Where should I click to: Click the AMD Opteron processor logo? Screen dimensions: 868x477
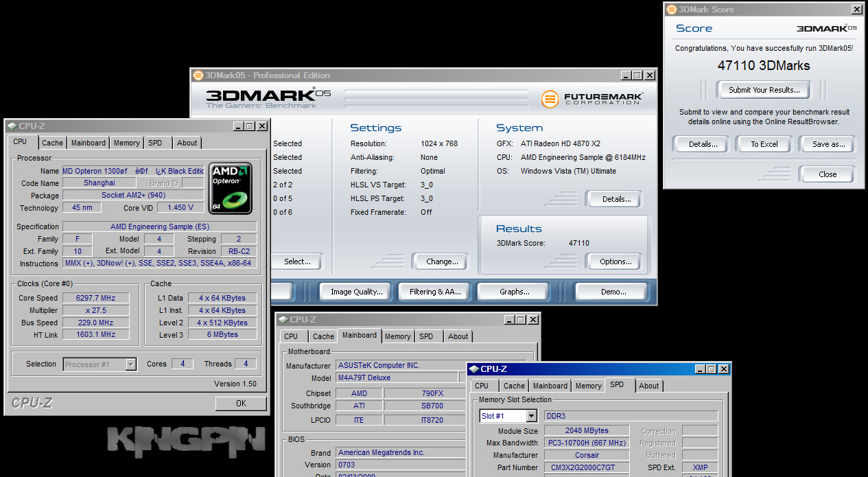pyautogui.click(x=231, y=188)
